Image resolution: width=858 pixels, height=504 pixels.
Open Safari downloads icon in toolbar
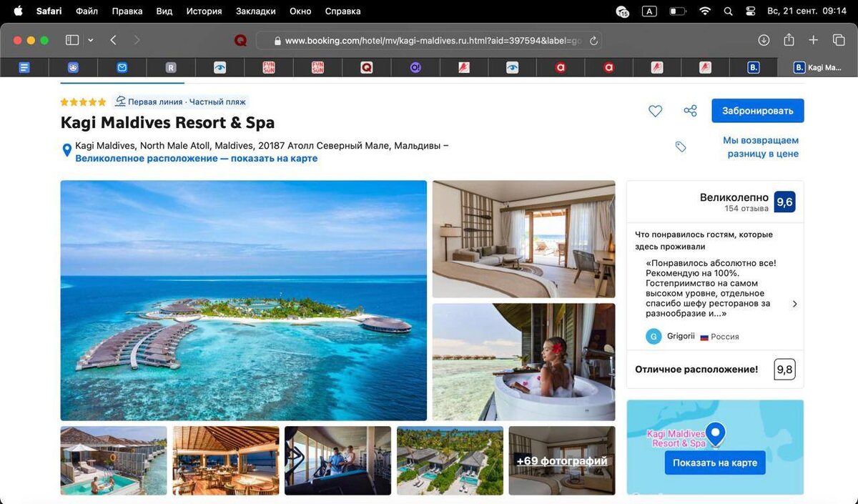tap(764, 40)
